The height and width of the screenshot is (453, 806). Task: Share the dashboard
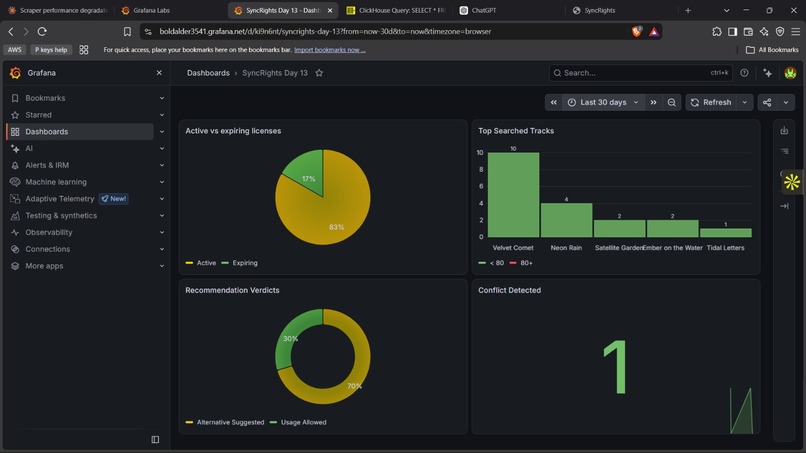[767, 102]
